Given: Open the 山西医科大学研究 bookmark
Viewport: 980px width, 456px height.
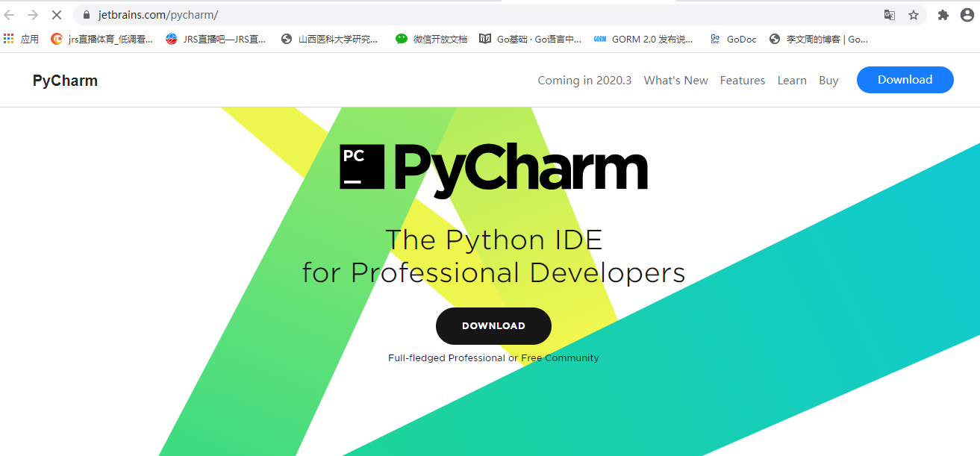Looking at the screenshot, I should 330,40.
